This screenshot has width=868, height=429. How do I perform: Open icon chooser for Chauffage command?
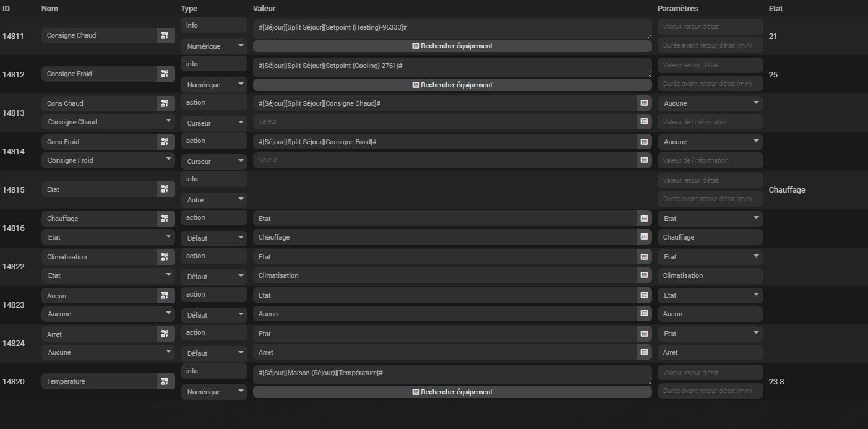(165, 219)
